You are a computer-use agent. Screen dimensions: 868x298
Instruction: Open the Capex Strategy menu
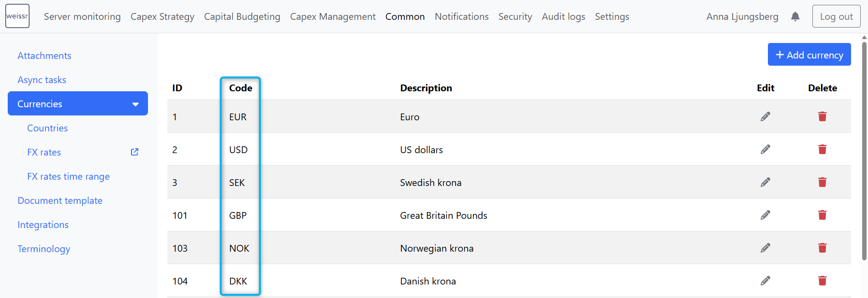click(x=162, y=16)
